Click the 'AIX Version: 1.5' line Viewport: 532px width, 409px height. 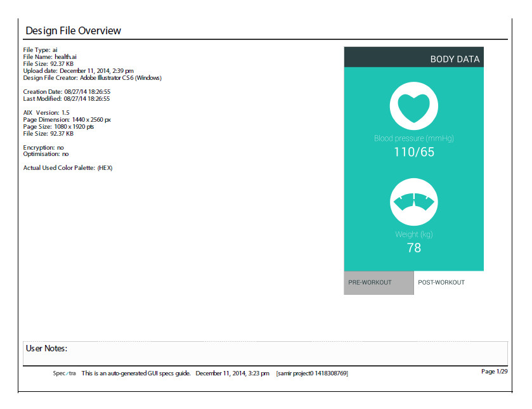[x=46, y=113]
